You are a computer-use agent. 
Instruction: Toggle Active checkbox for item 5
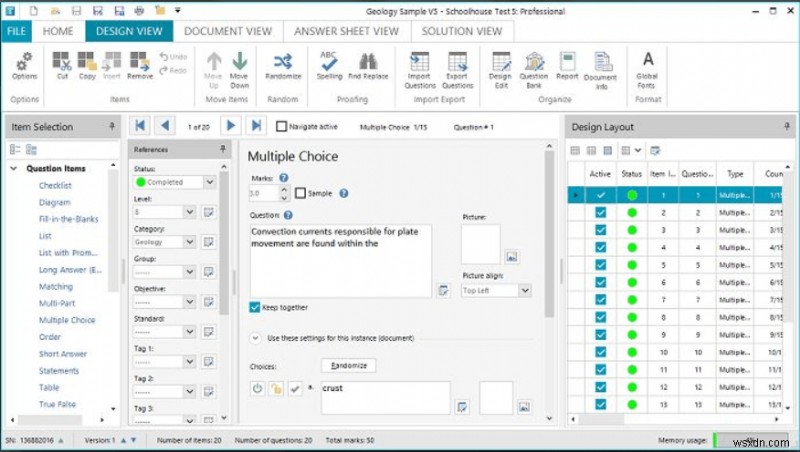click(x=601, y=265)
